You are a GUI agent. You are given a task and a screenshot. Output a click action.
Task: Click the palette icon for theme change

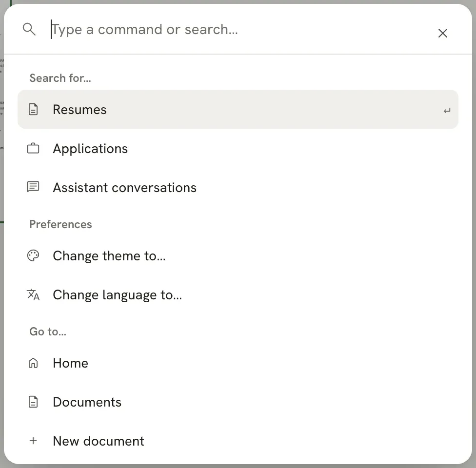pos(33,255)
